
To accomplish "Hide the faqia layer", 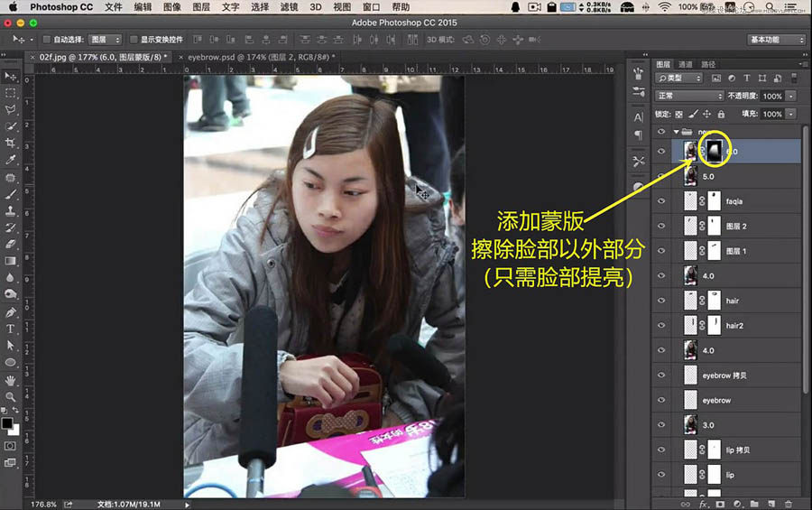I will click(661, 201).
